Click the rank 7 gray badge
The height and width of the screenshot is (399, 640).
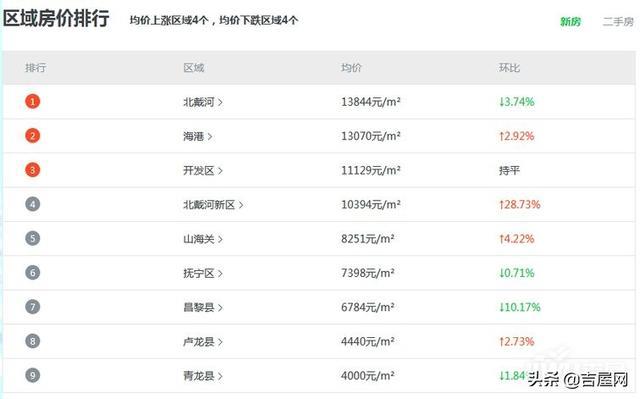tap(33, 306)
